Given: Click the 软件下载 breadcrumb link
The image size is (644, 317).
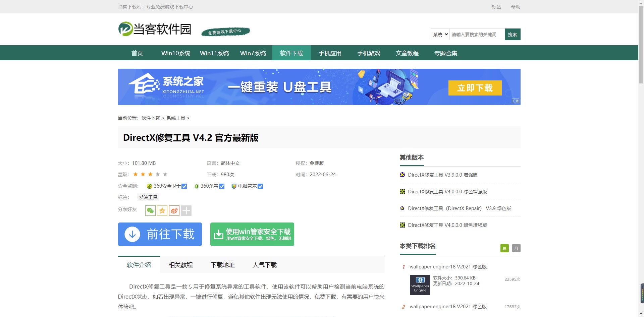Looking at the screenshot, I should tap(151, 118).
